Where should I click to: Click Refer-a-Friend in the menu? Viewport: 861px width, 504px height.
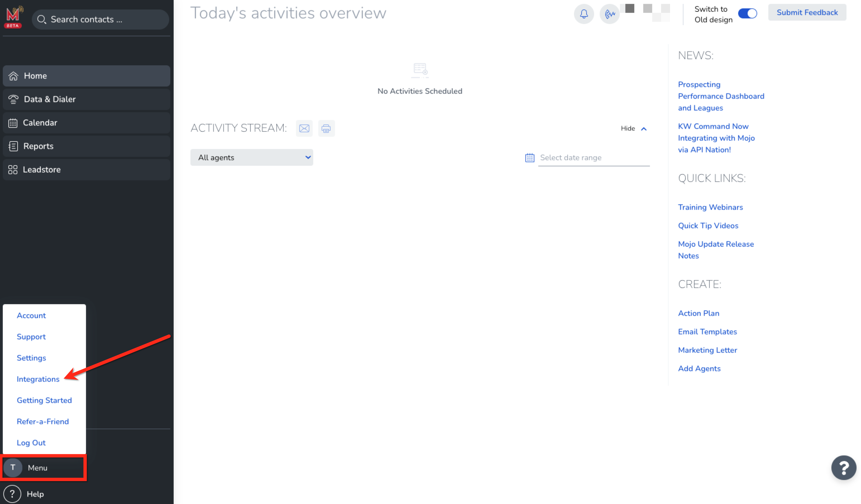43,421
